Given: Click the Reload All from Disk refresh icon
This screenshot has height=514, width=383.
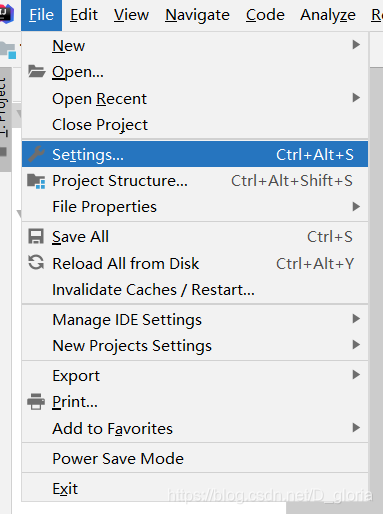Looking at the screenshot, I should (x=36, y=263).
